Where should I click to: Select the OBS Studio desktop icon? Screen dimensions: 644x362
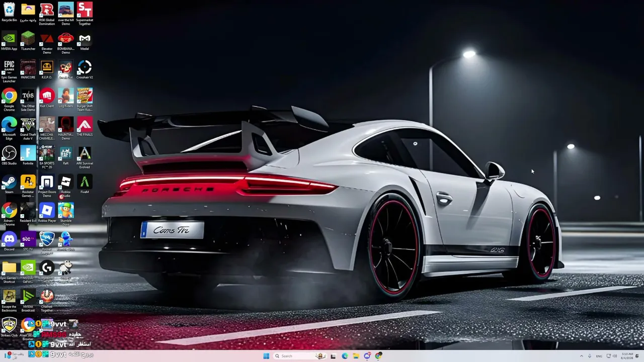tap(9, 156)
